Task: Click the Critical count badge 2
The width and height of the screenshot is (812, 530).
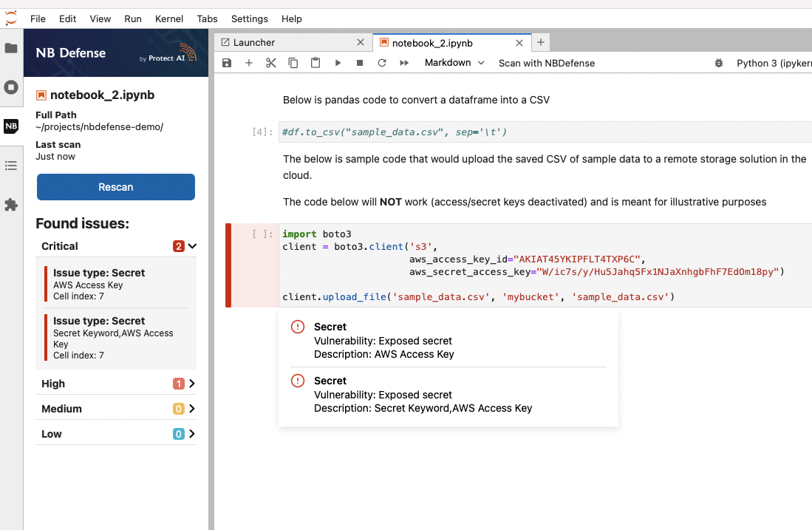Action: click(x=178, y=246)
